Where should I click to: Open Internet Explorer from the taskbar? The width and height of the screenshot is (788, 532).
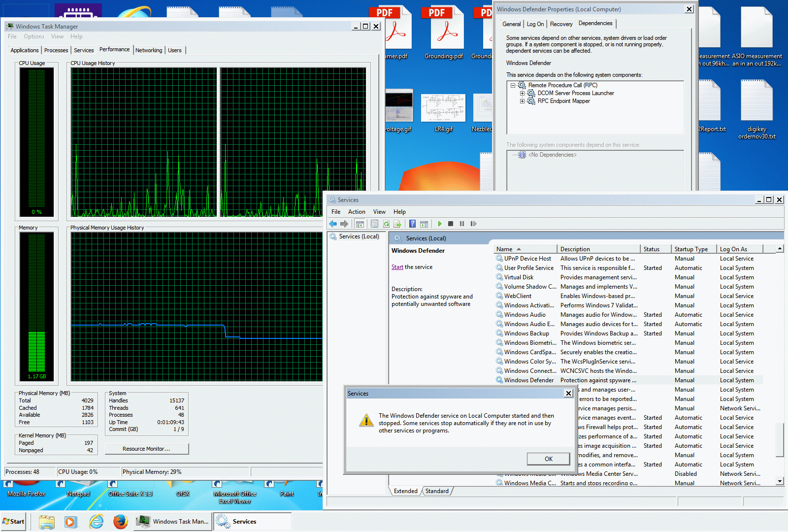coord(96,522)
